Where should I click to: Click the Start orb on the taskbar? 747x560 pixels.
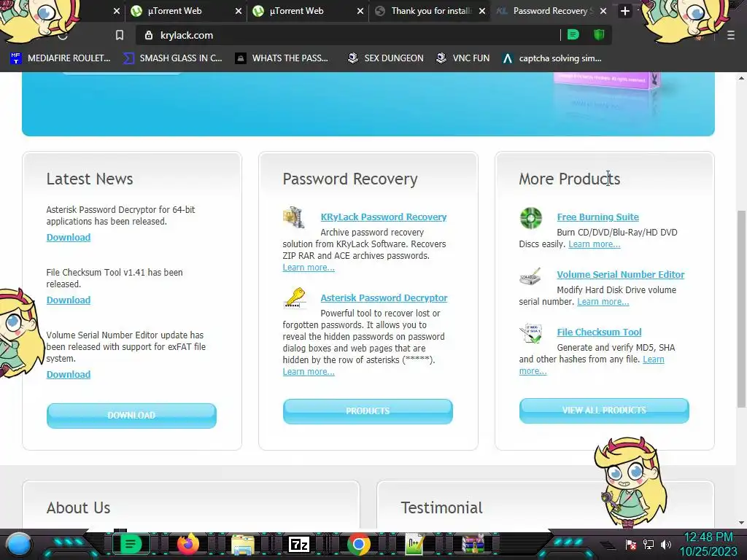19,545
